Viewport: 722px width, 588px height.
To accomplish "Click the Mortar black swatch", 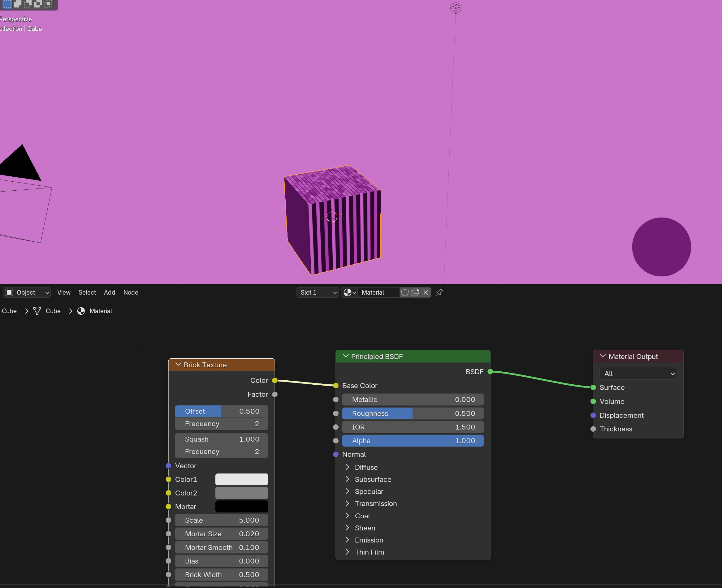I will [x=241, y=507].
